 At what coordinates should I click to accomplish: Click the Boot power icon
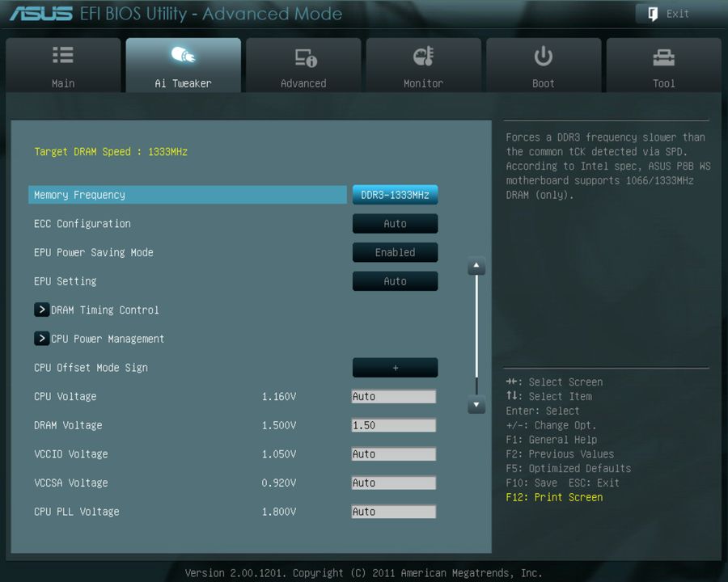pos(543,55)
